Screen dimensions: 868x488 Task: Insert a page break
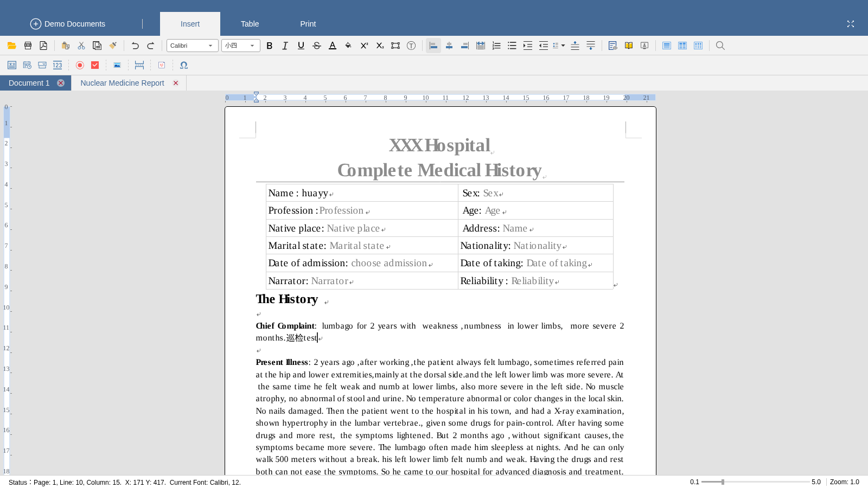pyautogui.click(x=139, y=65)
